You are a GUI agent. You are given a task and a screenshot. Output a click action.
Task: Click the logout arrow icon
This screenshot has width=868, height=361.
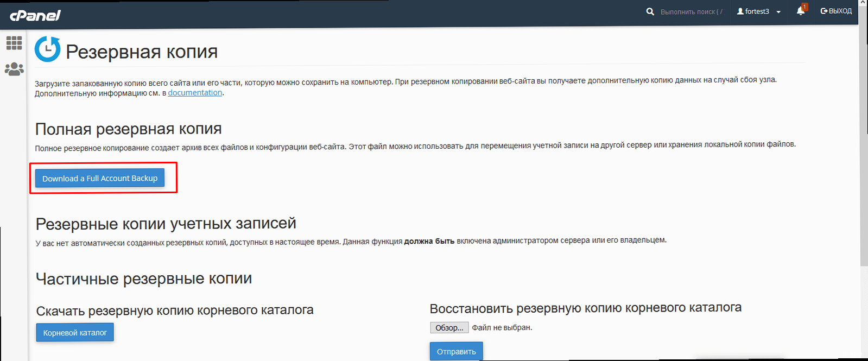823,11
